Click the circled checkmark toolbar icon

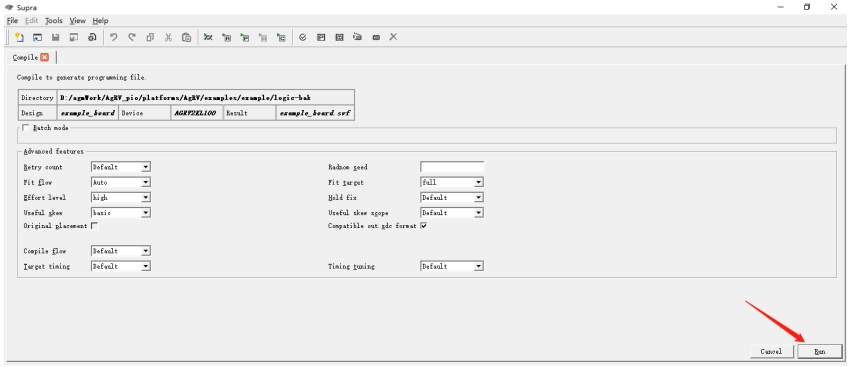click(x=302, y=37)
